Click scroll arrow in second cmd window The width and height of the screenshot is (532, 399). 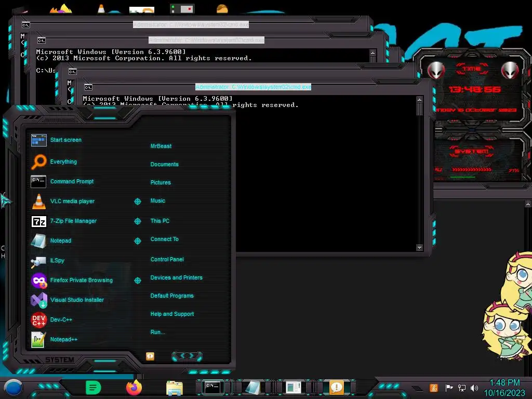(x=373, y=53)
